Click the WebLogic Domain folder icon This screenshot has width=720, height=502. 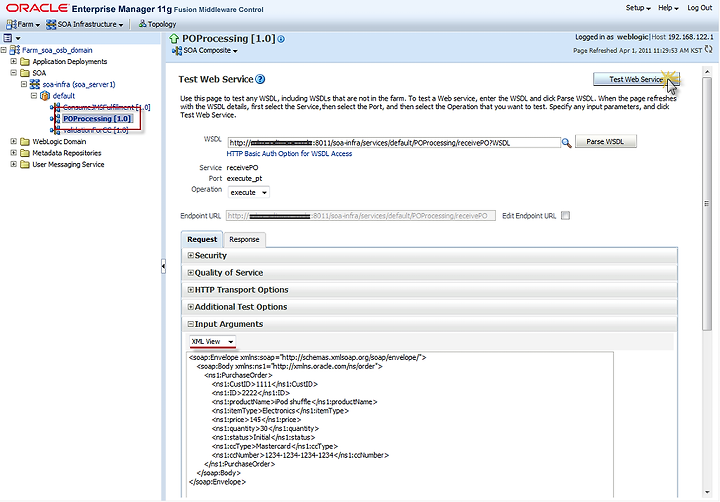pos(25,142)
